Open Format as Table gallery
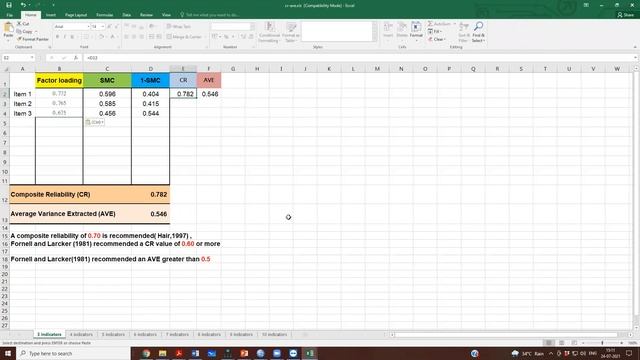 tap(291, 32)
